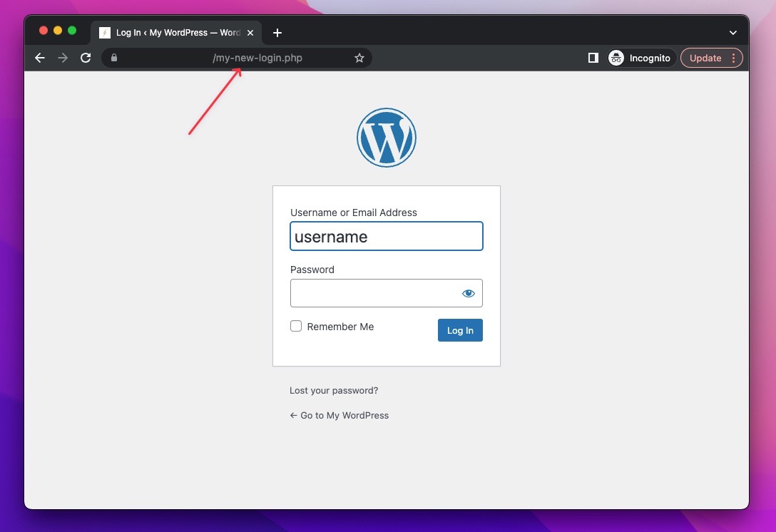Viewport: 776px width, 532px height.
Task: Show the password with the eye icon
Action: click(x=468, y=292)
